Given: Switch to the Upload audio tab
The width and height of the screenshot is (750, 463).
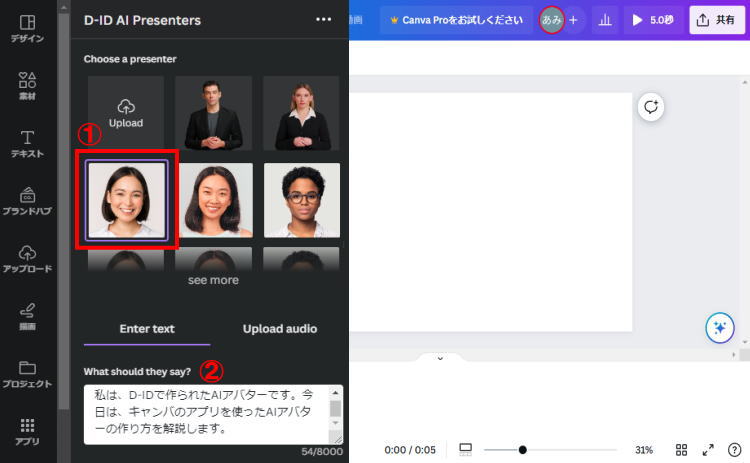Looking at the screenshot, I should [x=280, y=328].
